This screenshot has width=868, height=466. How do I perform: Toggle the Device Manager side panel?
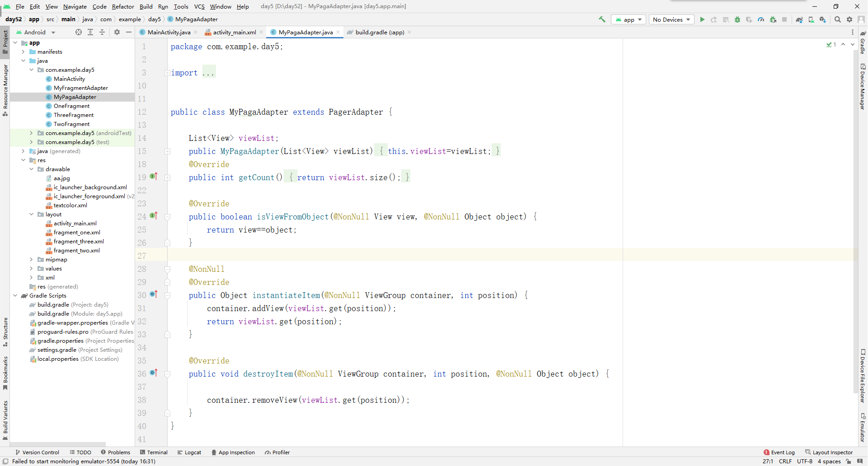tap(863, 87)
